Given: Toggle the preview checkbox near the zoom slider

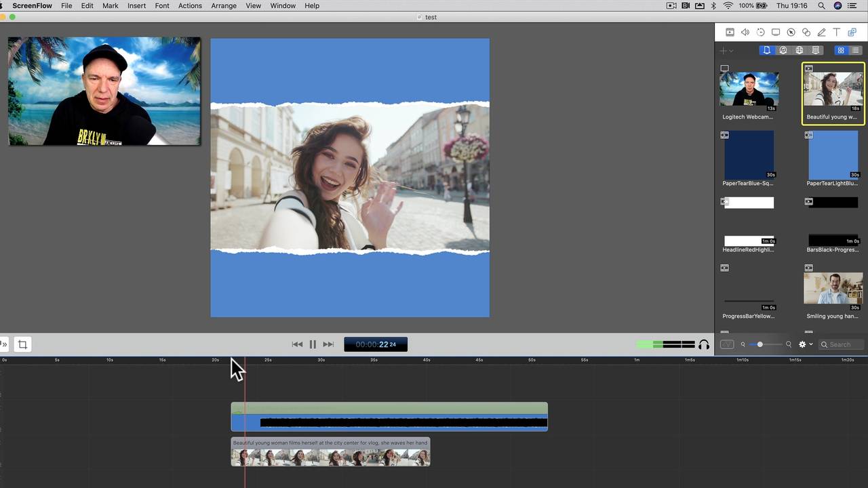Looking at the screenshot, I should click(727, 344).
